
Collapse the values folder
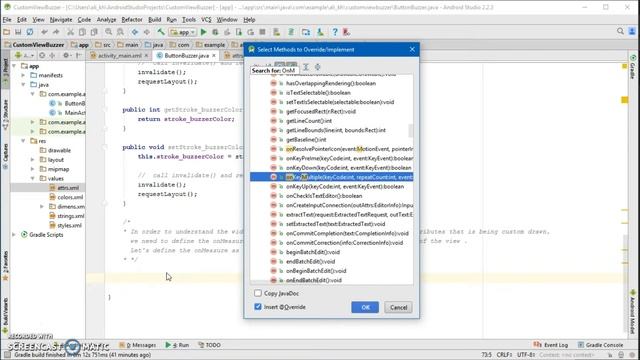[x=33, y=178]
